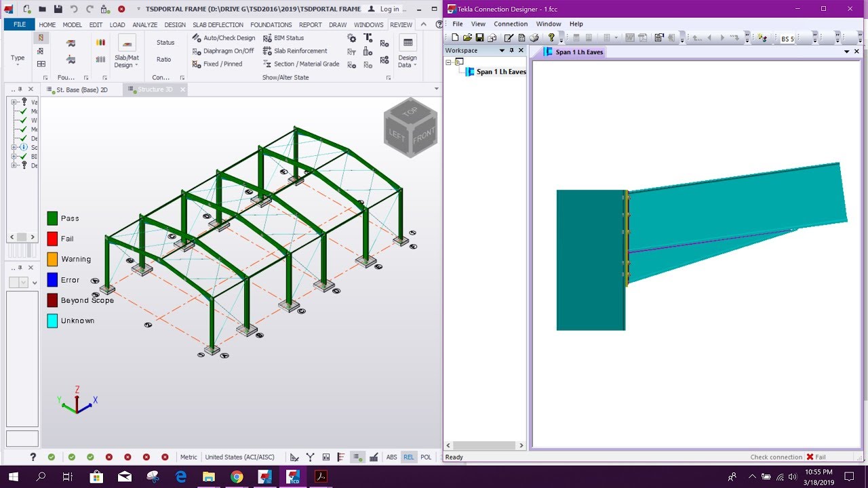Open the Connection menu in Tekla
This screenshot has width=868, height=488.
coord(511,24)
